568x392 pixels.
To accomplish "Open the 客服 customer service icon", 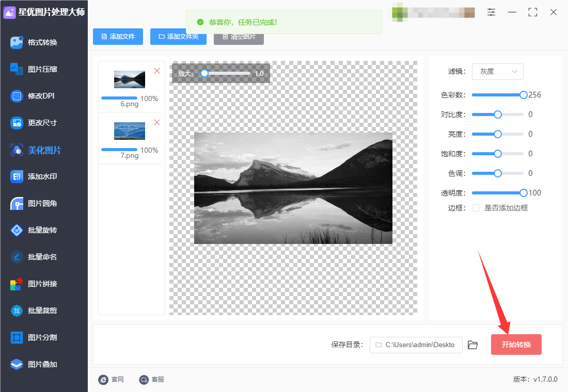I will pos(144,379).
